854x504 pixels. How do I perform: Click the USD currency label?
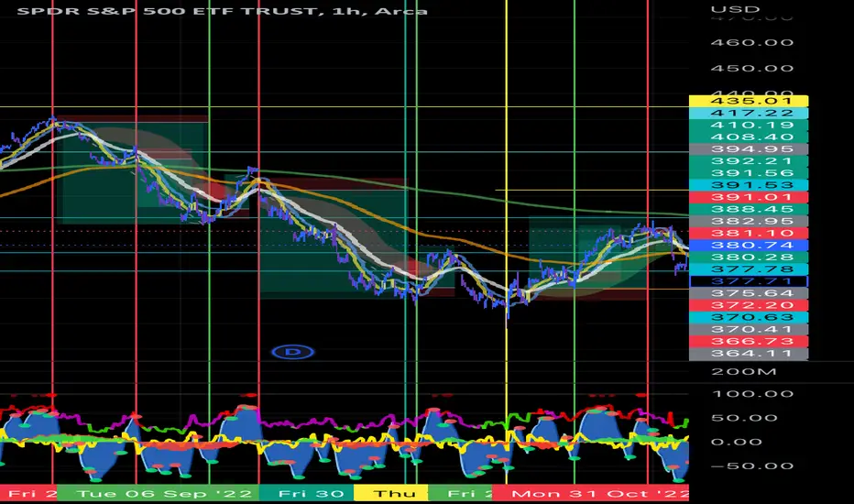[x=735, y=9]
